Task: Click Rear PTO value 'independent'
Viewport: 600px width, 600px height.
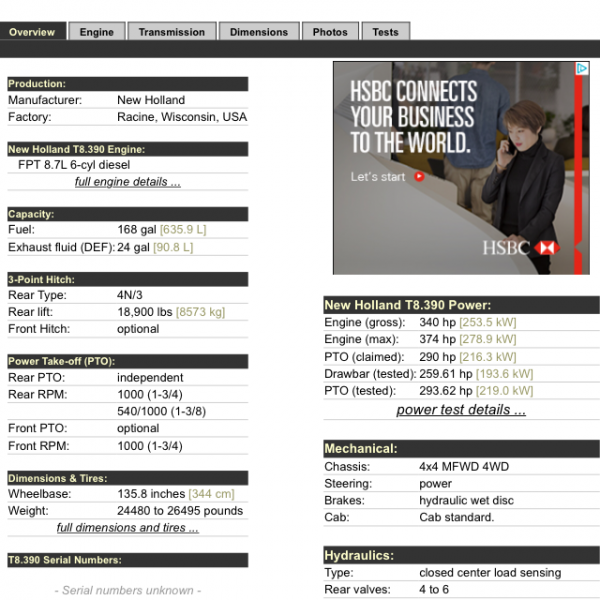Action: (x=150, y=378)
